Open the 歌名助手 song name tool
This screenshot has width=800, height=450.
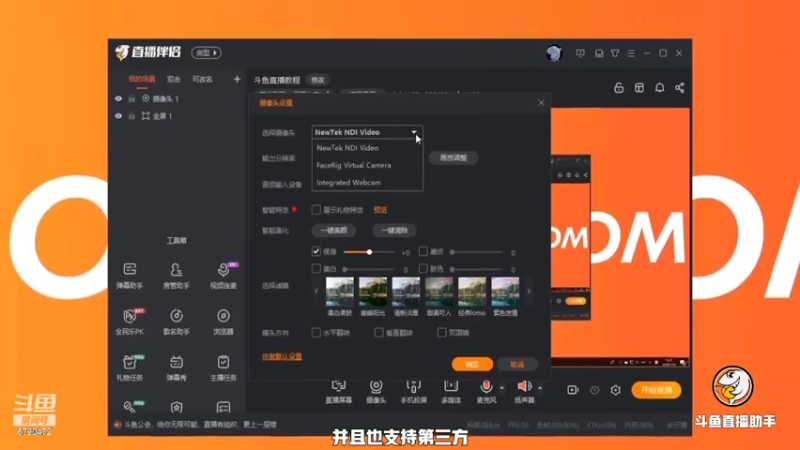click(x=176, y=322)
